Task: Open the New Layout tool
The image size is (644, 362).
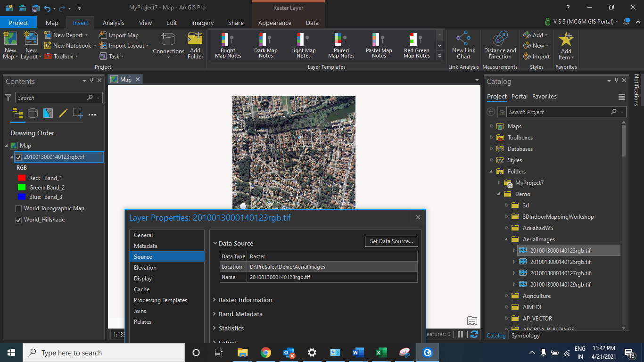Action: (x=31, y=45)
